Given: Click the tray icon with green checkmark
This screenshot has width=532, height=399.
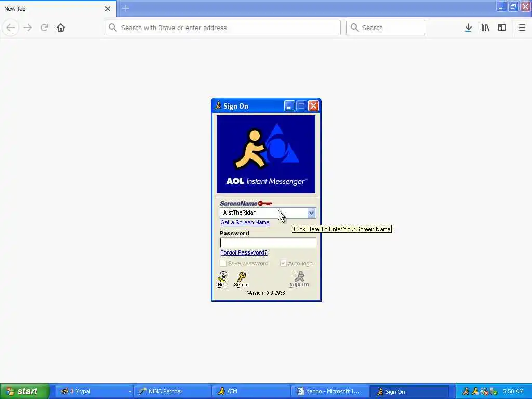Looking at the screenshot, I should coord(494,391).
